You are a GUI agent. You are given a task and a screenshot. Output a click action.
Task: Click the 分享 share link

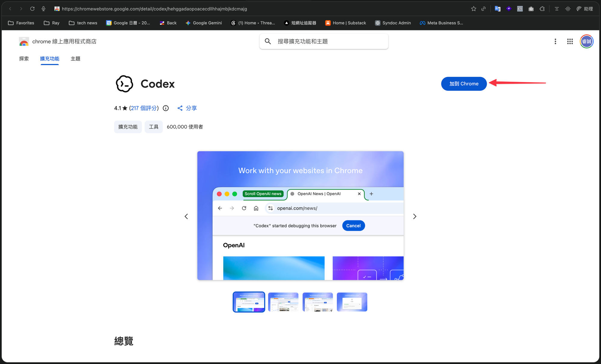(187, 108)
